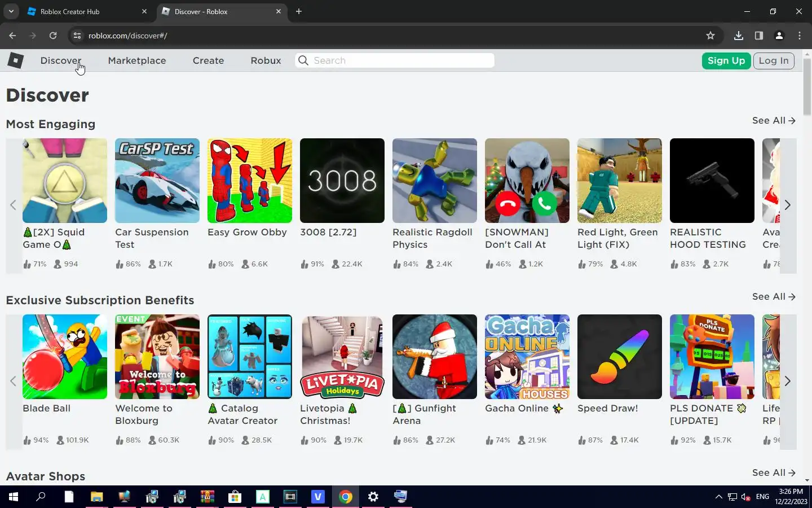812x508 pixels.
Task: Select the Discover - Roblox tab
Action: coord(221,11)
